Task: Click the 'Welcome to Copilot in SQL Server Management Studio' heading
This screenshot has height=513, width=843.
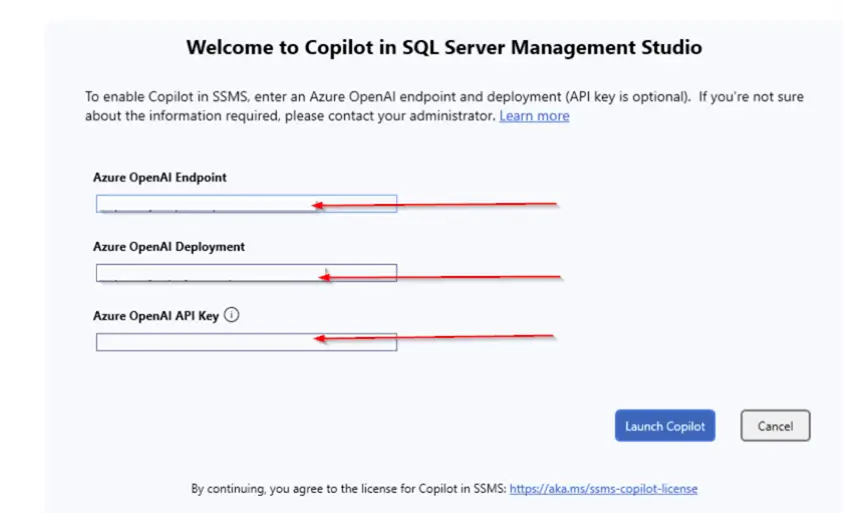Action: [x=444, y=47]
